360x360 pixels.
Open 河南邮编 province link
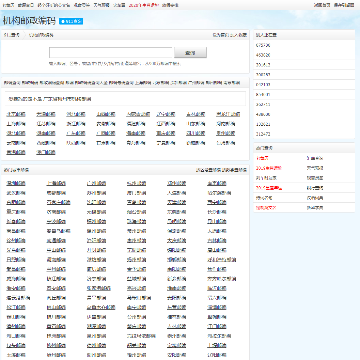(226, 124)
